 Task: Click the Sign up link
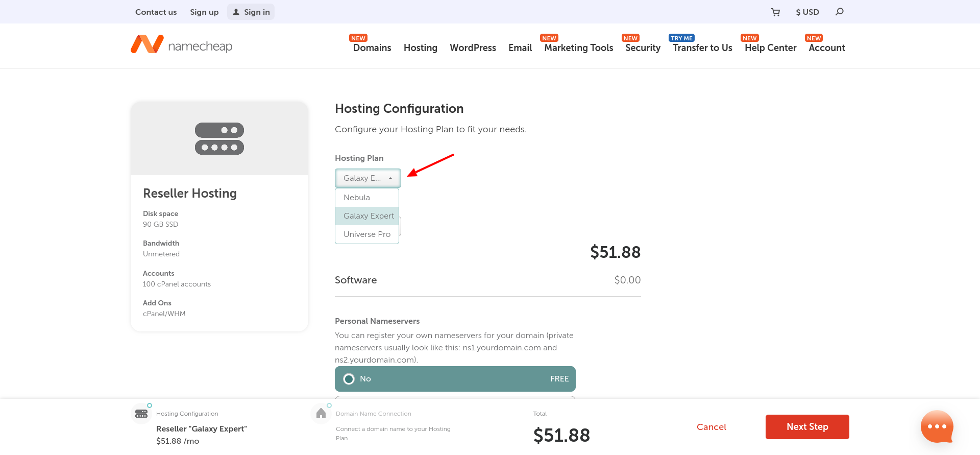tap(204, 12)
